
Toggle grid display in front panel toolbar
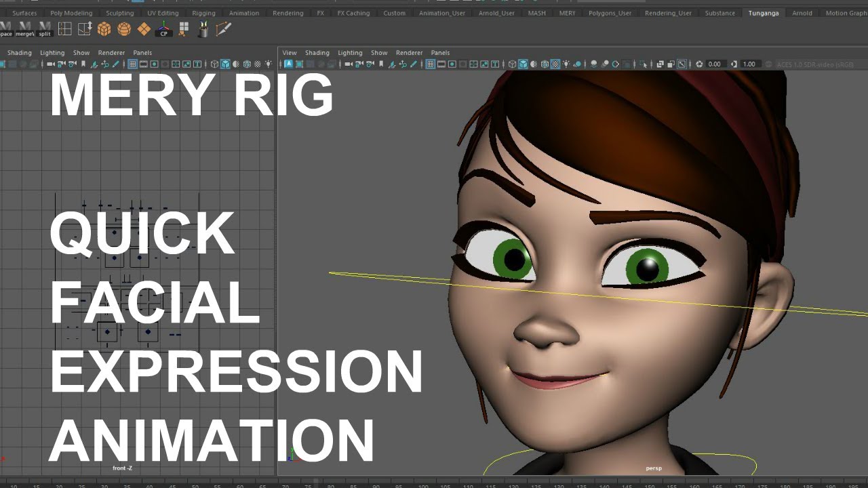132,64
